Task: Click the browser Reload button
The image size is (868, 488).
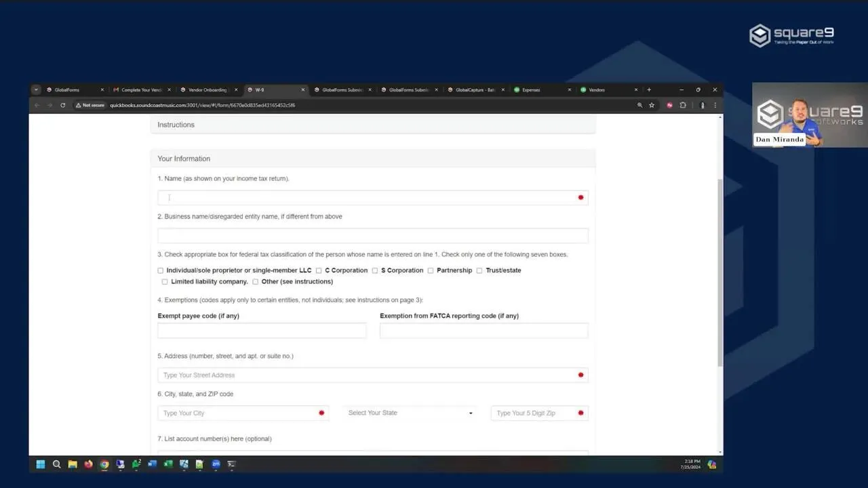Action: coord(62,105)
